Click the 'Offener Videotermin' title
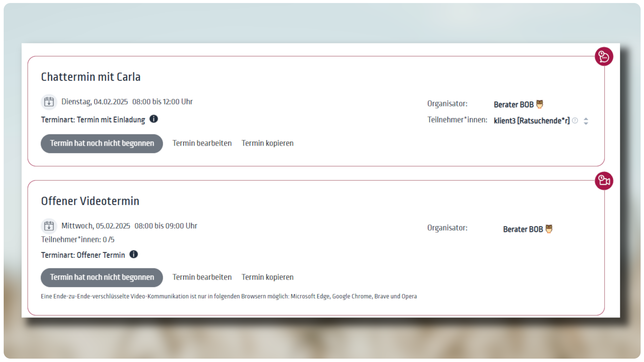Viewport: 644px width, 362px height. (90, 201)
